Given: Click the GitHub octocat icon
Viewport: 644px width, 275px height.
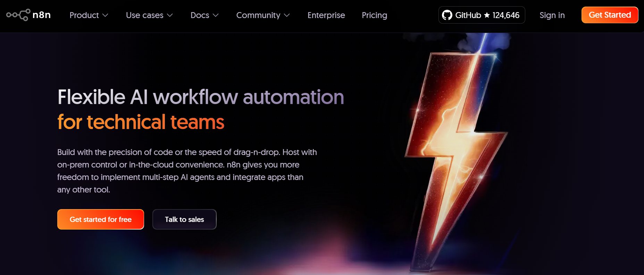Looking at the screenshot, I should point(447,15).
